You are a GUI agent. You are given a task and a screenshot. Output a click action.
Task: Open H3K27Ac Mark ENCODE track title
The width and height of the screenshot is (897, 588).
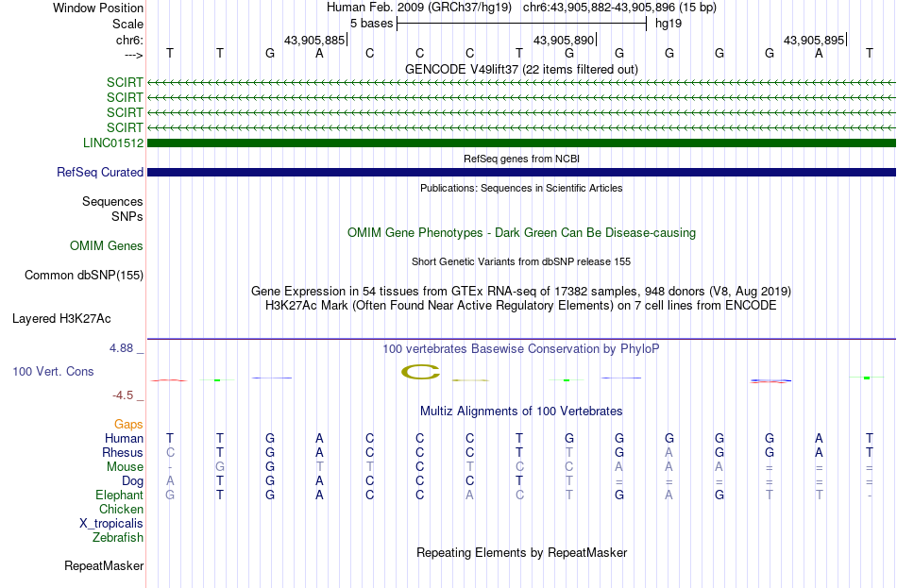point(521,306)
